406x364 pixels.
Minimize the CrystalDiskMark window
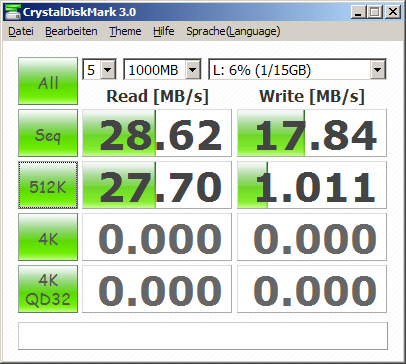click(359, 12)
